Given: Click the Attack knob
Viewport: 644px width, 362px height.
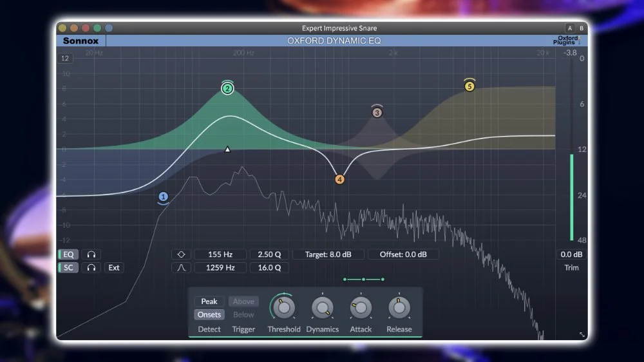Looking at the screenshot, I should click(361, 307).
